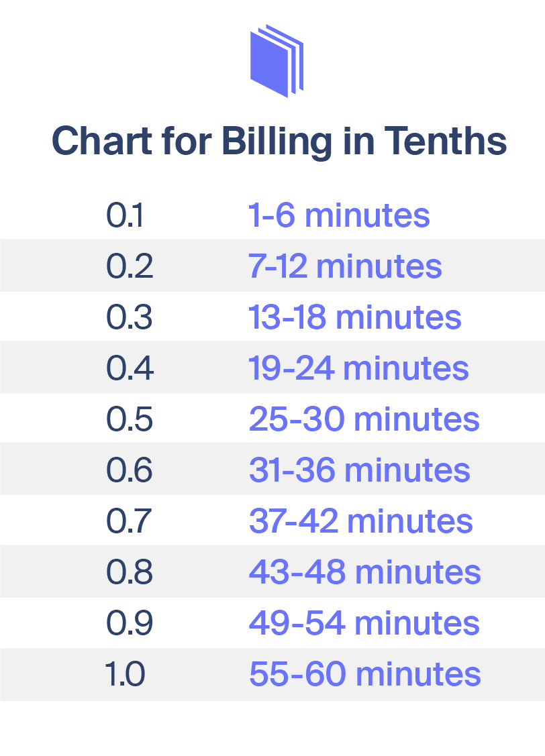Image resolution: width=545 pixels, height=756 pixels.
Task: Click the stacked pages icon
Action: tap(276, 60)
